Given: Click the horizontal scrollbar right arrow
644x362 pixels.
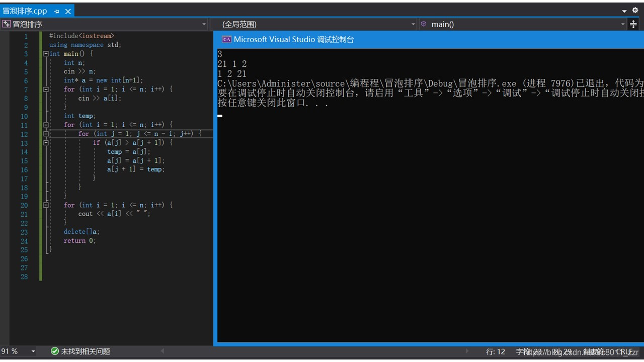Looking at the screenshot, I should 467,351.
